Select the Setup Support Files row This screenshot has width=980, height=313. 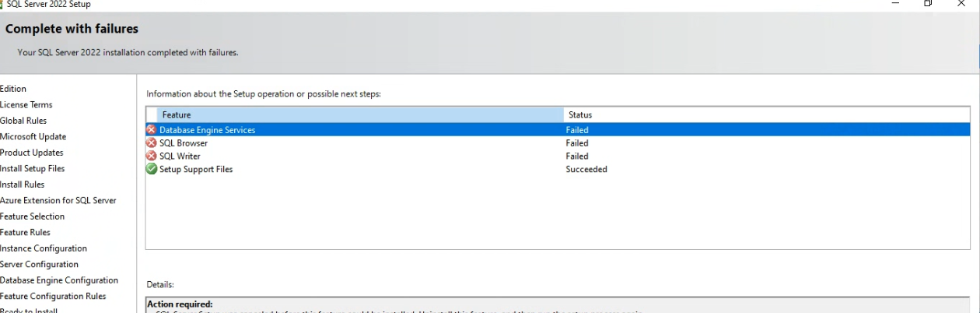pyautogui.click(x=558, y=169)
